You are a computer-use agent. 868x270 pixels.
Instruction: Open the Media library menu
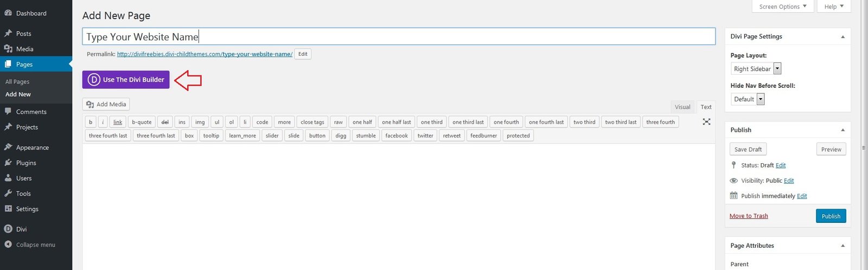pyautogui.click(x=24, y=49)
